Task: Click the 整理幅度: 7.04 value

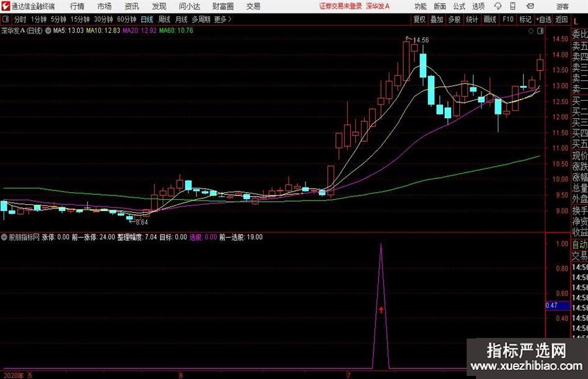Action: 138,237
